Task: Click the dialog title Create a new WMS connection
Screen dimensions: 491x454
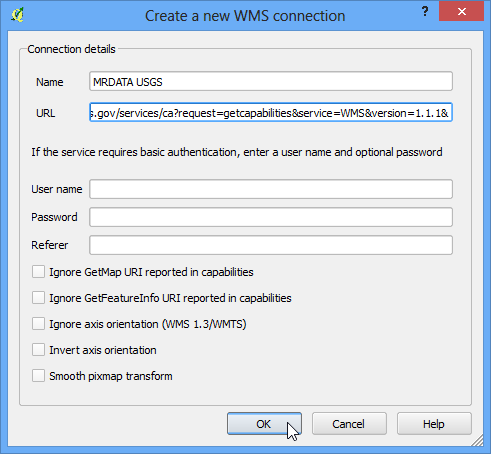Action: click(245, 16)
